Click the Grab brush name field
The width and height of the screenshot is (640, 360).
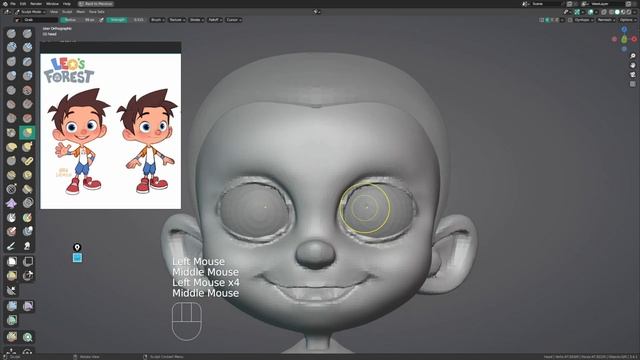[40, 20]
